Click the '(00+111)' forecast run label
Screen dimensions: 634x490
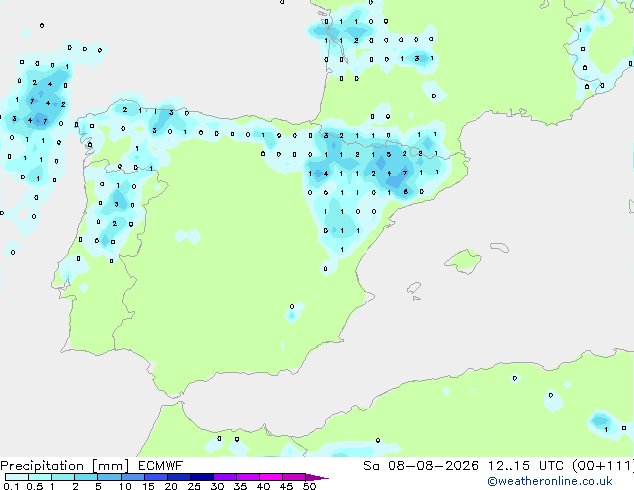point(602,466)
